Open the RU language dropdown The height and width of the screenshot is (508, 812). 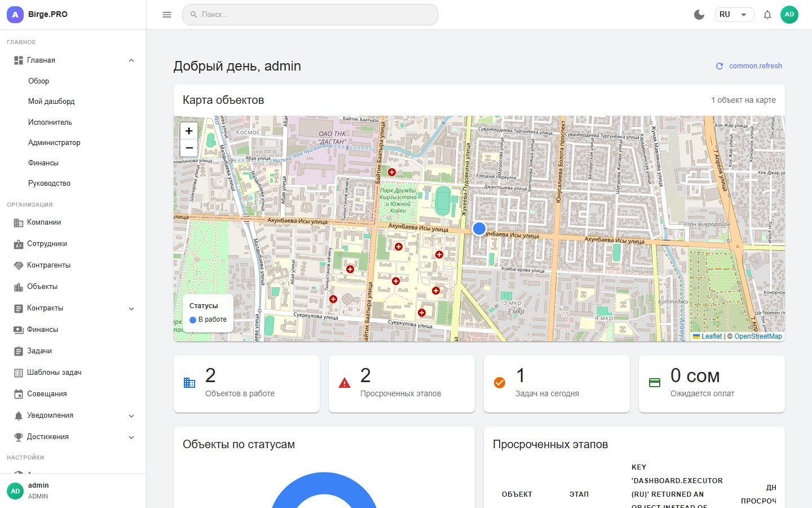(x=734, y=15)
